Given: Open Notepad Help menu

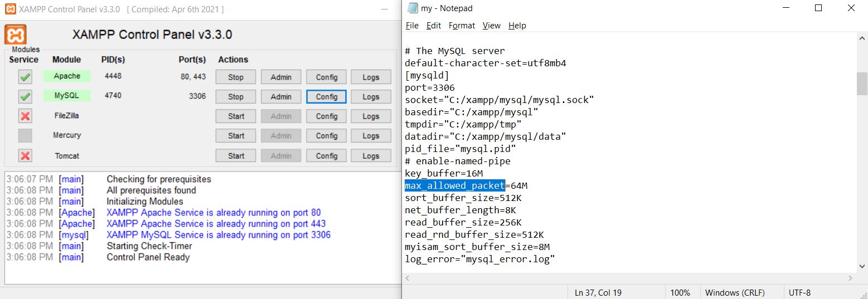Looking at the screenshot, I should click(x=517, y=26).
